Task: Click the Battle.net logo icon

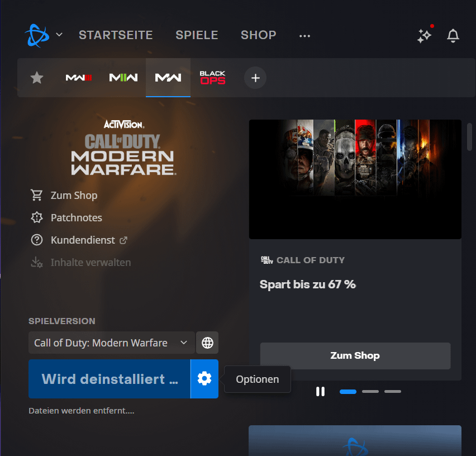Action: [x=37, y=35]
